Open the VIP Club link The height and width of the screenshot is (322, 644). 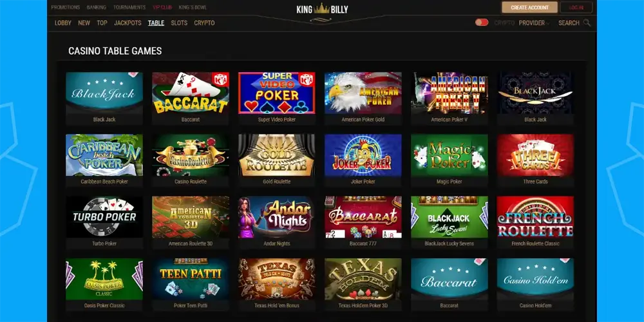(162, 7)
